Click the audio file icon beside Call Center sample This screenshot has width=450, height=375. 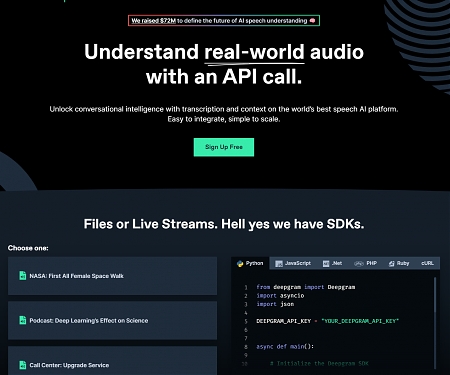click(22, 365)
